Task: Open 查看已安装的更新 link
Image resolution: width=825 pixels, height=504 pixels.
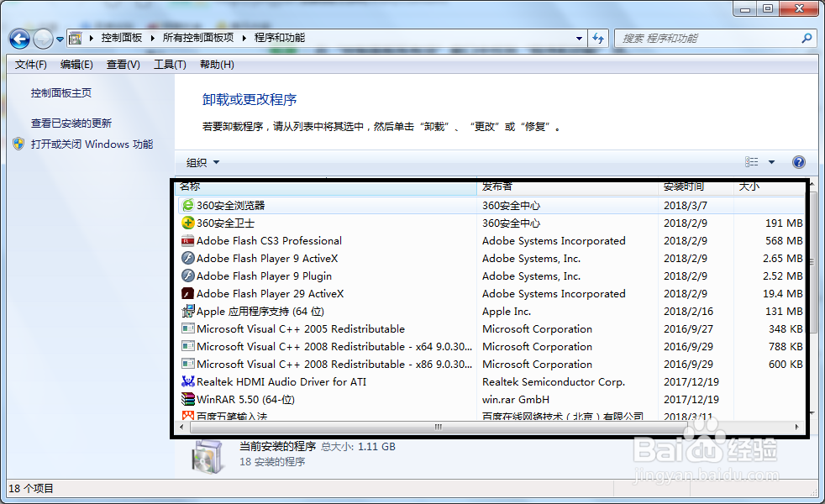Action: (71, 123)
